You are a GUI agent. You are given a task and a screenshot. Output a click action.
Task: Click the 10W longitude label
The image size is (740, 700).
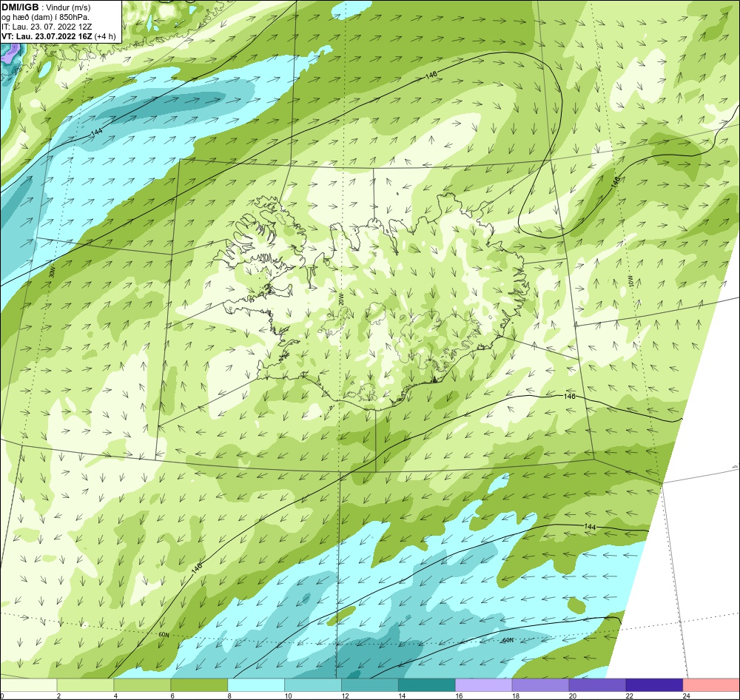[630, 280]
